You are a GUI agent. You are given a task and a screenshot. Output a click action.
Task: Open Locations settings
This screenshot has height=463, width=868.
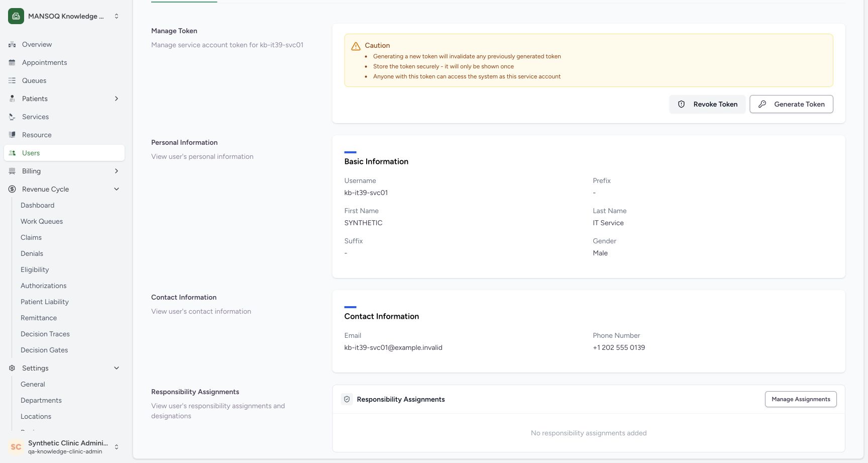[36, 416]
